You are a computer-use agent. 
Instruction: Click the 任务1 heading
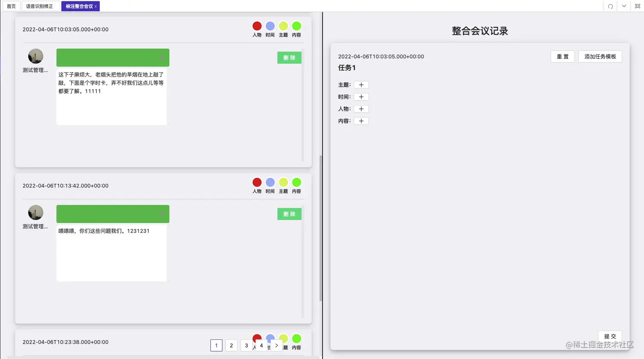[347, 68]
